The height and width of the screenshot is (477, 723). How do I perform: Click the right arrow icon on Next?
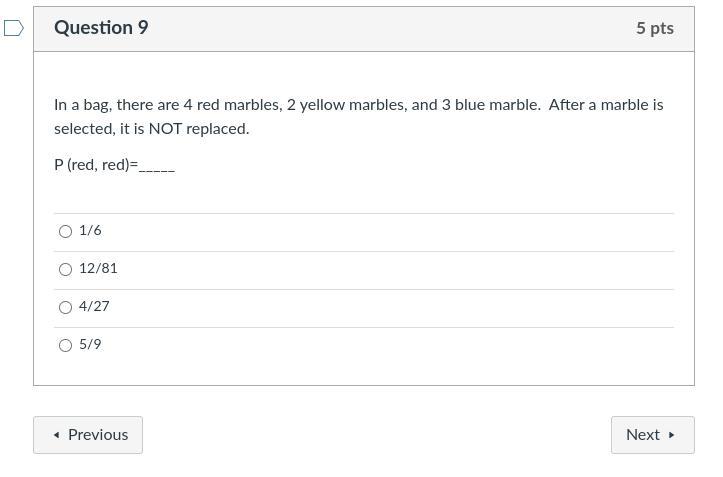coord(671,435)
